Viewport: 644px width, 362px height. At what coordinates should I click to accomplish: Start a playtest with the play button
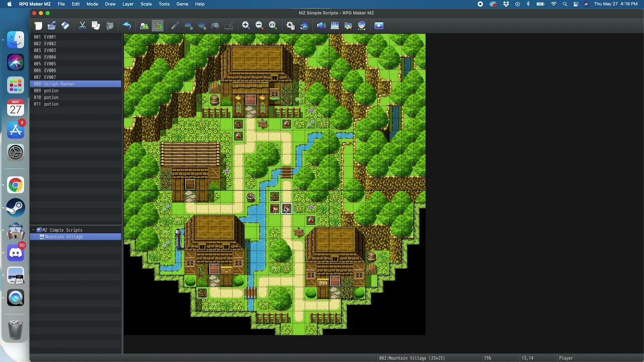click(379, 26)
